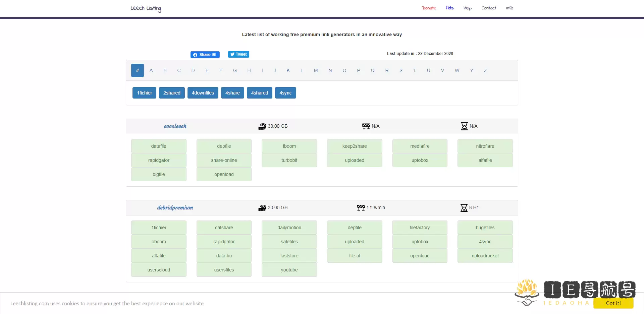Viewport: 644px width, 314px height.
Task: Open the cocoleech generator link
Action: tap(175, 126)
